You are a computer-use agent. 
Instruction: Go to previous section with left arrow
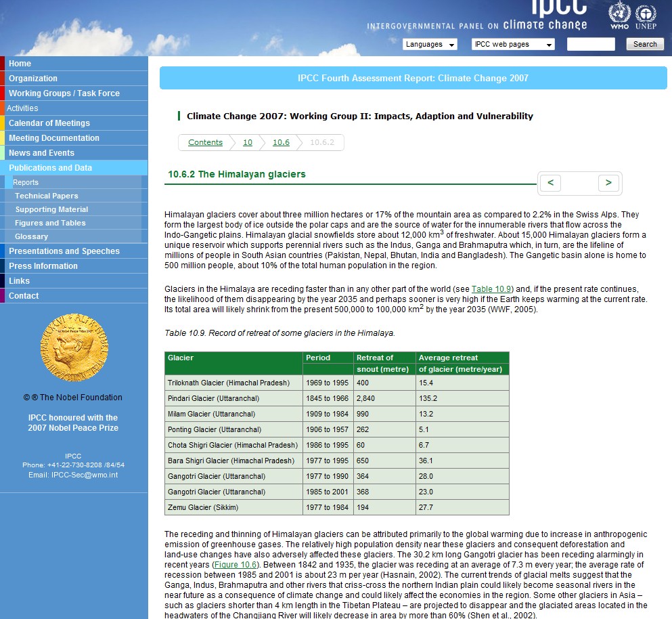tap(550, 183)
